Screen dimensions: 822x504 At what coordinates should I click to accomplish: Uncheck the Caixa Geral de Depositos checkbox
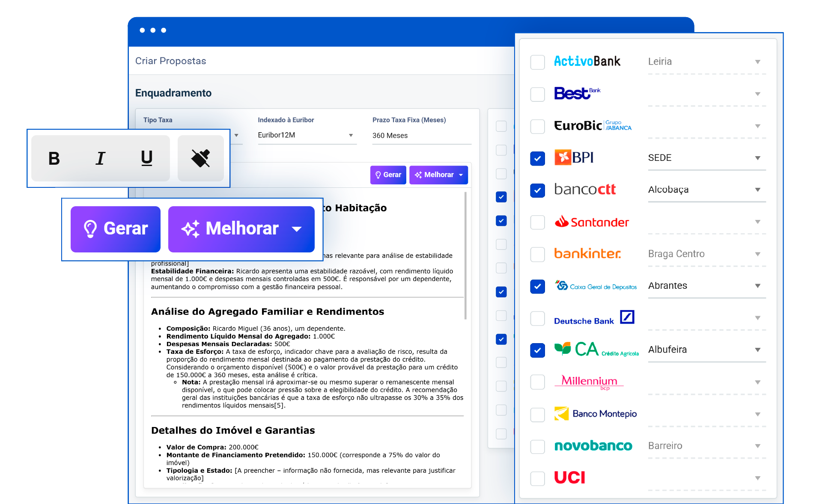pos(537,286)
